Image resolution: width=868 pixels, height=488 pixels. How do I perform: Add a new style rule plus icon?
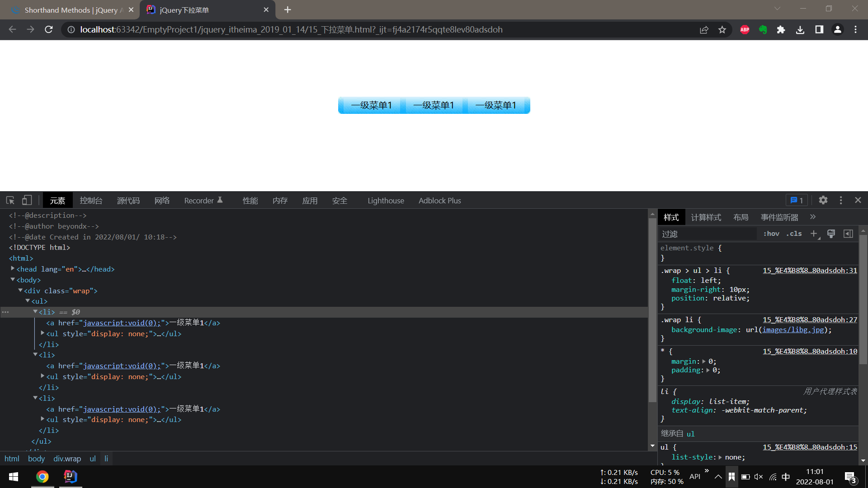click(x=814, y=234)
